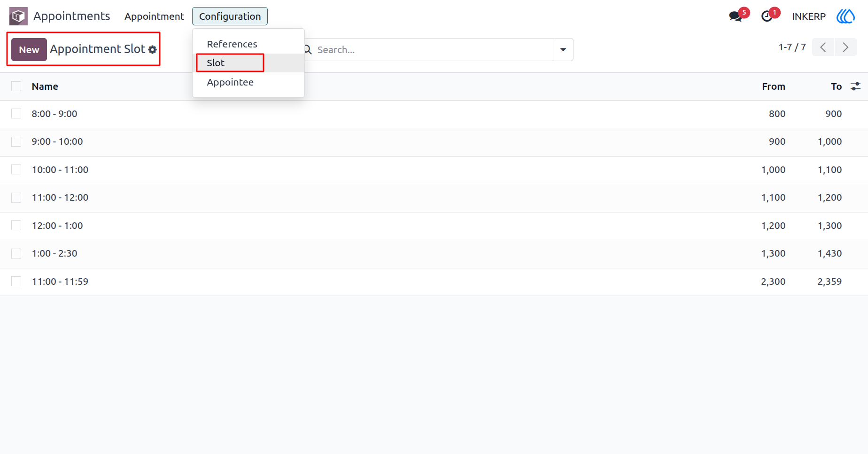Click the 1,430 To value

tap(829, 253)
